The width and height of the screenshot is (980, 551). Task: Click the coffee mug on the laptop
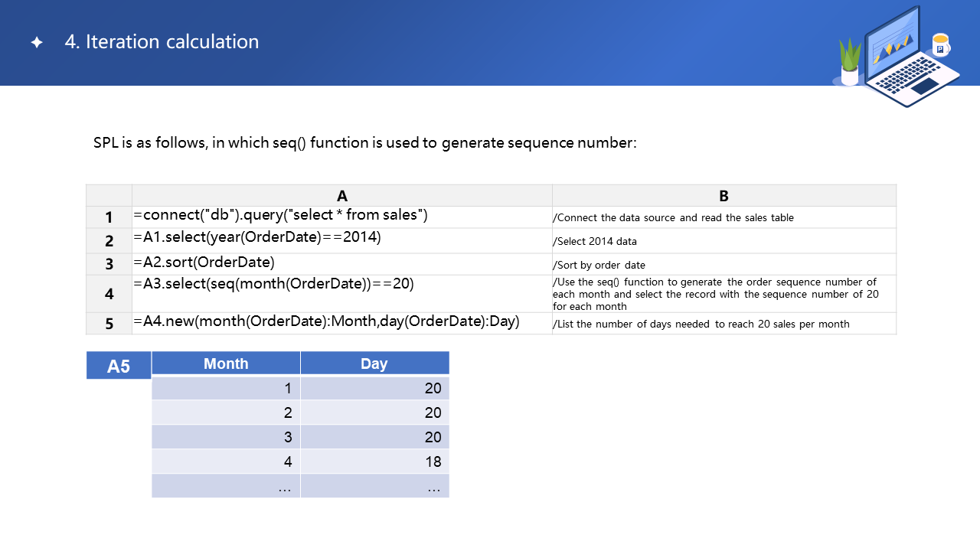(940, 44)
